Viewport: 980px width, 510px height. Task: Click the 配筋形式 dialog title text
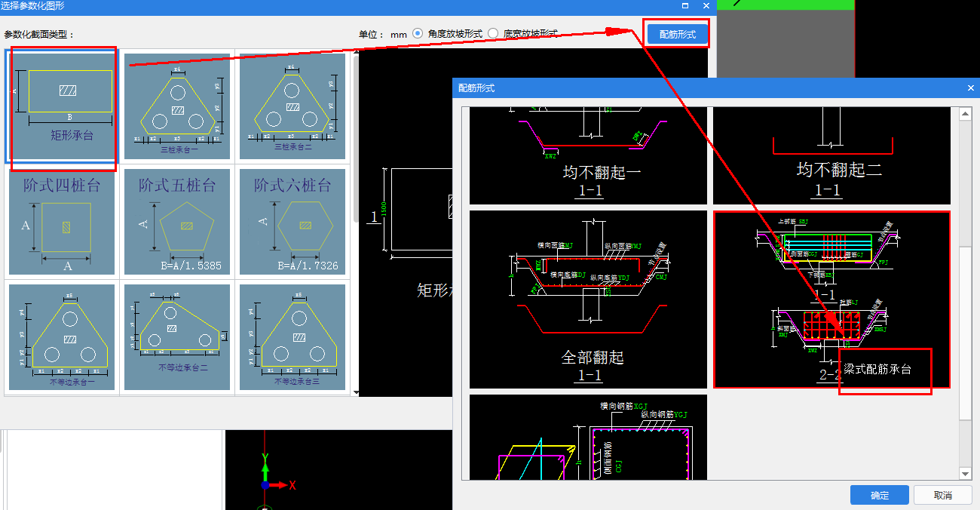(x=476, y=88)
